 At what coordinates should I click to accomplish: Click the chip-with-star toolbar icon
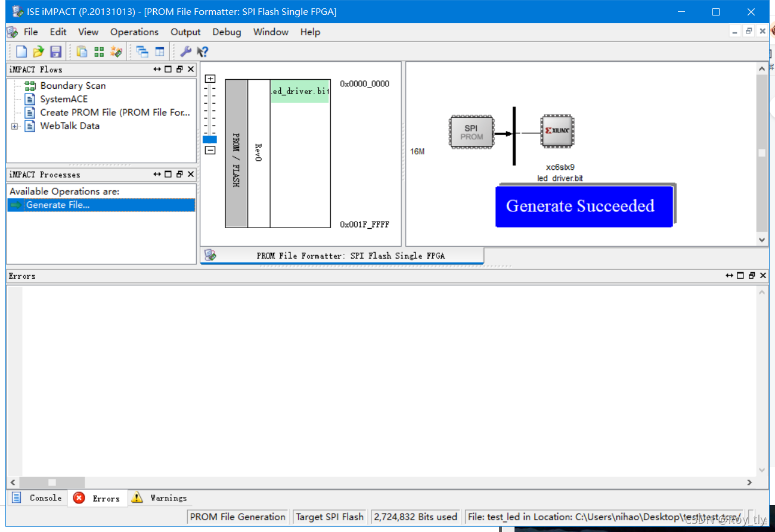tap(116, 52)
